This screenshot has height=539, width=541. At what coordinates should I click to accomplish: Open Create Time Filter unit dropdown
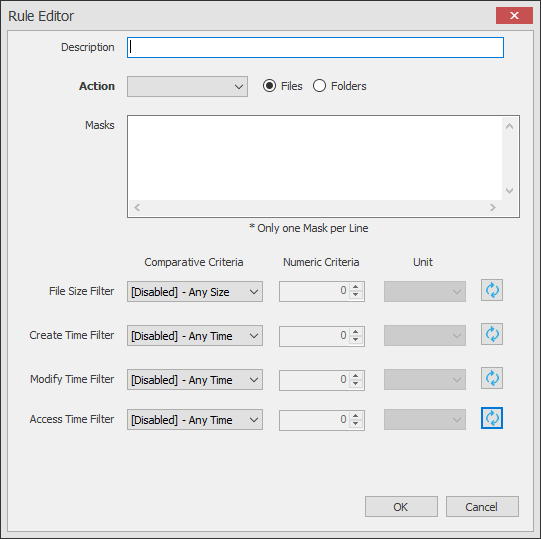[425, 335]
